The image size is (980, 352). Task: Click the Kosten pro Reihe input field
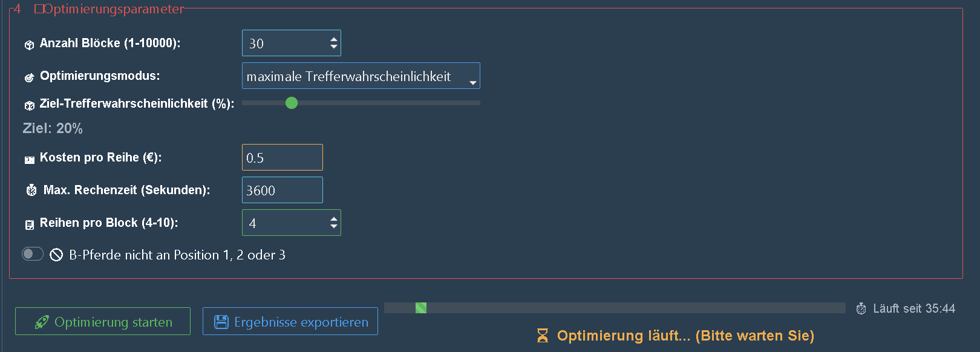(x=282, y=158)
